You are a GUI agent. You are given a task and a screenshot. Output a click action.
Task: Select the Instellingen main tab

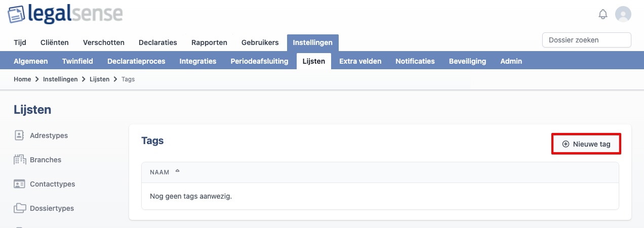tap(313, 42)
